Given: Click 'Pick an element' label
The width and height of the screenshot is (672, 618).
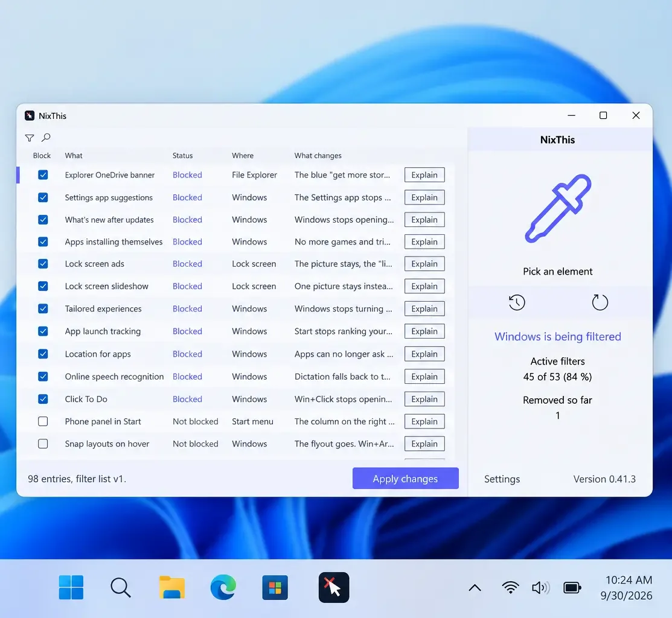Looking at the screenshot, I should coord(557,272).
